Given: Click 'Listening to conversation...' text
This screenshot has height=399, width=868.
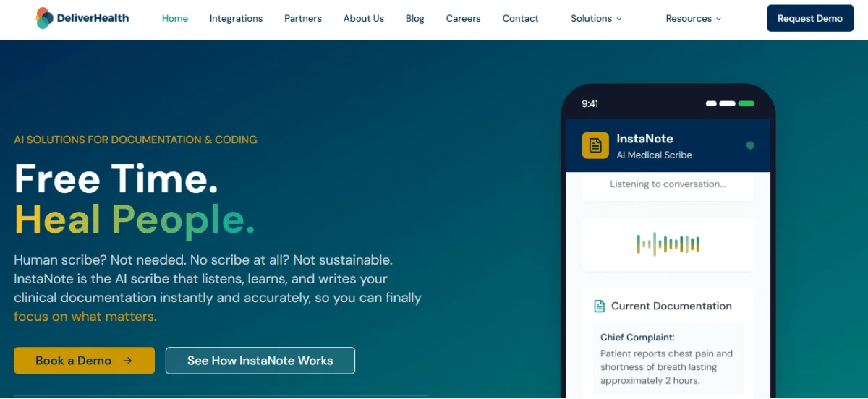Looking at the screenshot, I should tap(668, 184).
